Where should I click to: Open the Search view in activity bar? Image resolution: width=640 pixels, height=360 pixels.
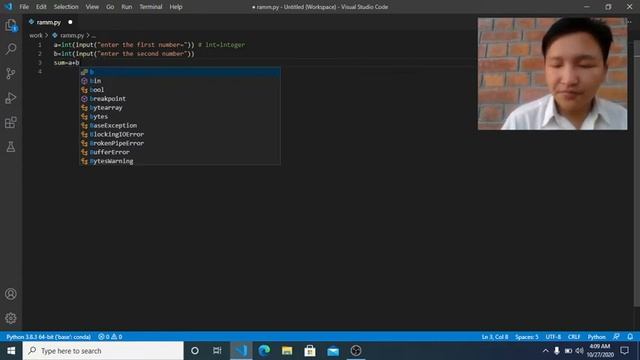click(x=11, y=49)
